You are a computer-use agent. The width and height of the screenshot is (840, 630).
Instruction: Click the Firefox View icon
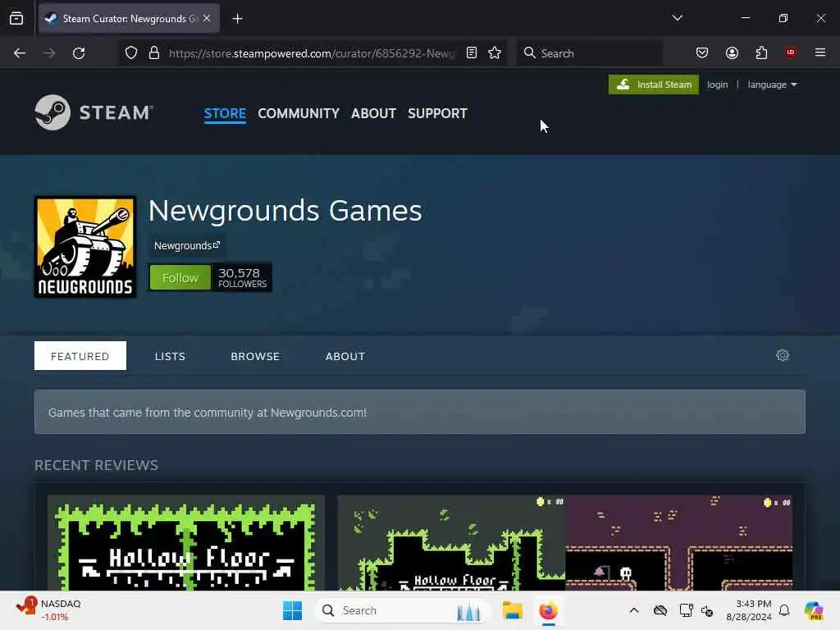16,19
